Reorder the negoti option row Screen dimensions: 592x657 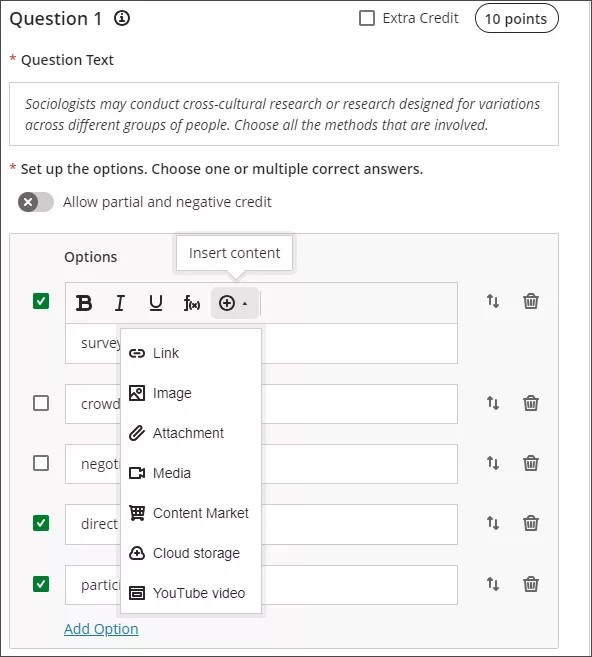(x=493, y=463)
